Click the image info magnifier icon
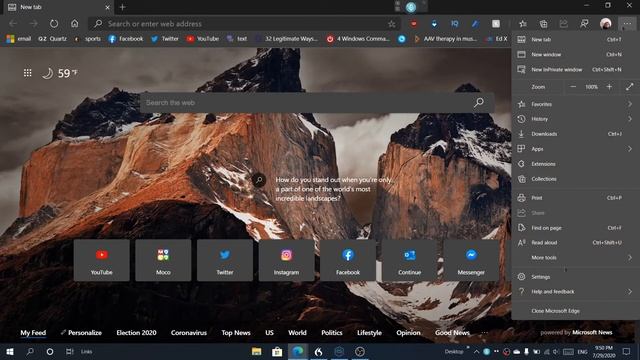 click(259, 180)
